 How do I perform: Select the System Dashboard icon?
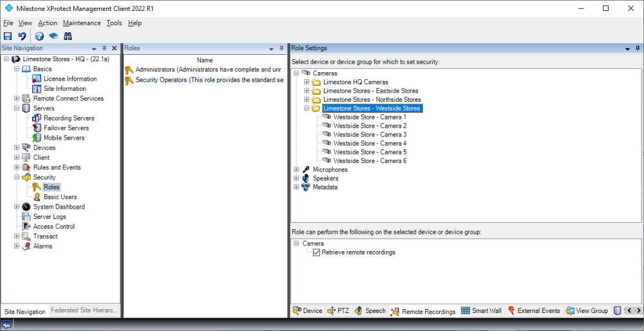click(x=26, y=207)
